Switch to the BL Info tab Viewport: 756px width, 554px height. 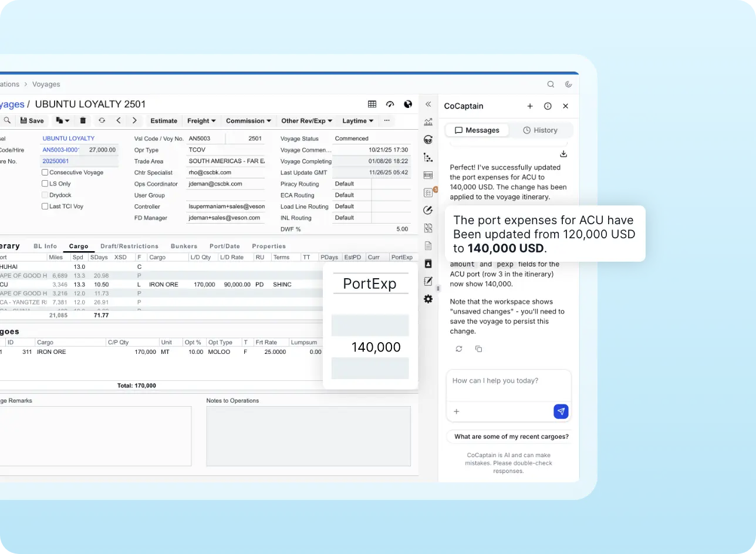pyautogui.click(x=45, y=246)
